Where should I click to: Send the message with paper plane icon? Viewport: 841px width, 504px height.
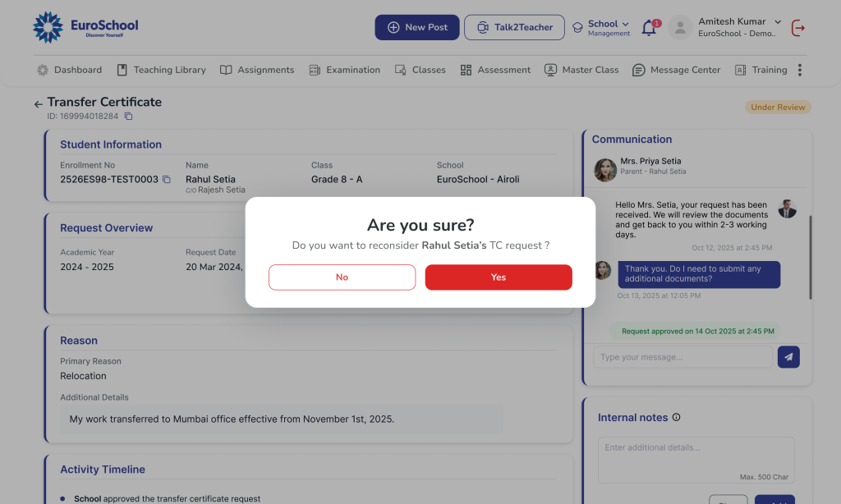tap(788, 357)
